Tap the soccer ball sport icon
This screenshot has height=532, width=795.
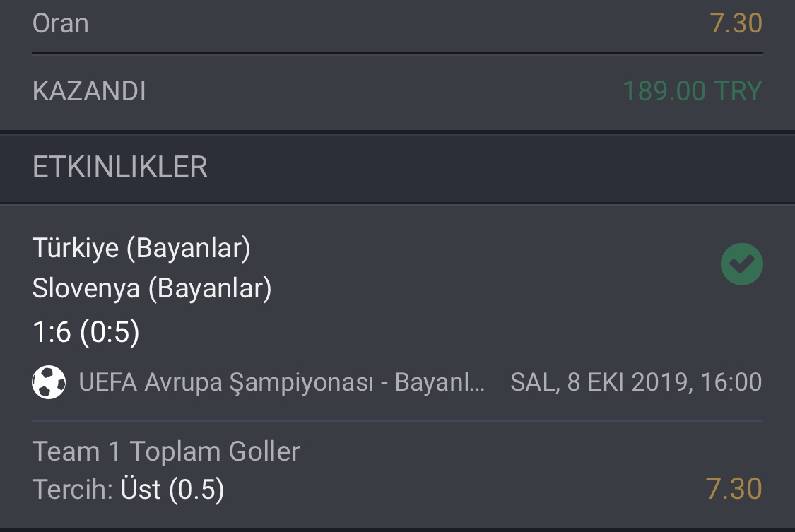pyautogui.click(x=49, y=382)
